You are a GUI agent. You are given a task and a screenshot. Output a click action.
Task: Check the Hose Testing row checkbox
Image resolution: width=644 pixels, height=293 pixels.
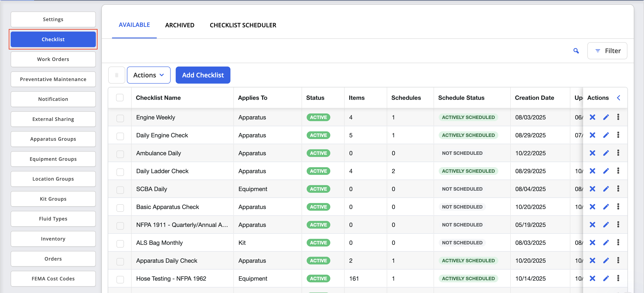(x=120, y=280)
